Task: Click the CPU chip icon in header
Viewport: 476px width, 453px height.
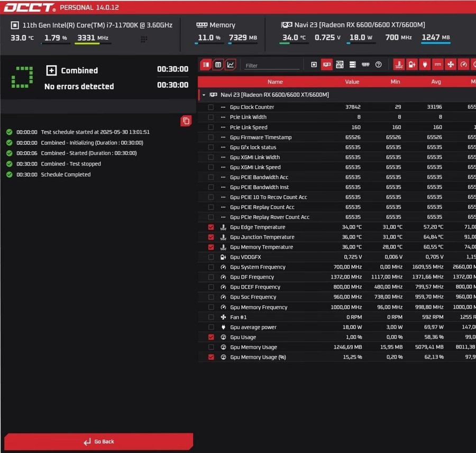Action: (x=15, y=25)
